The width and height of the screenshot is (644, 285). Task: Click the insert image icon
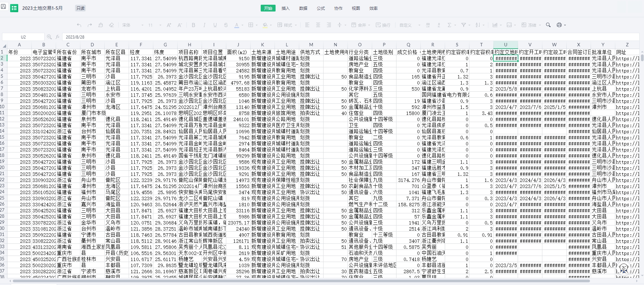tap(509, 25)
